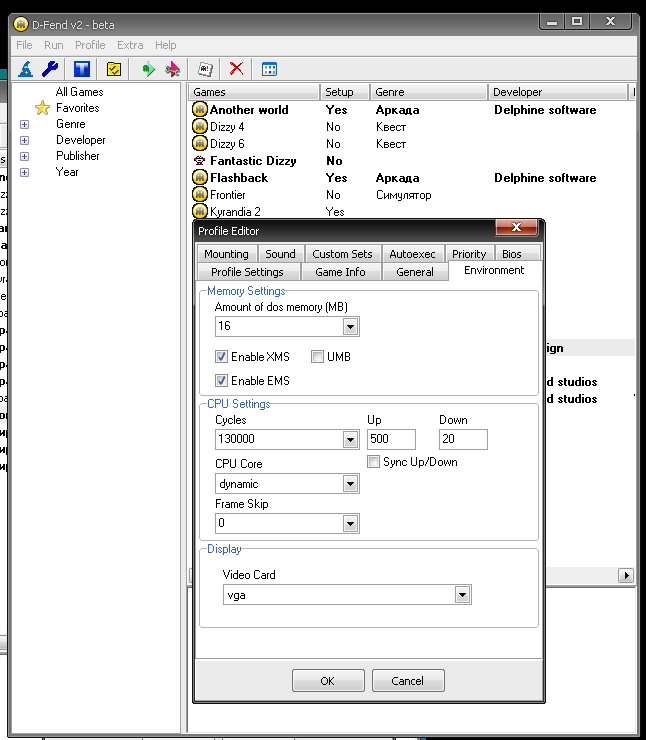Click the blue wrench toolbar icon
This screenshot has width=646, height=740.
point(50,69)
